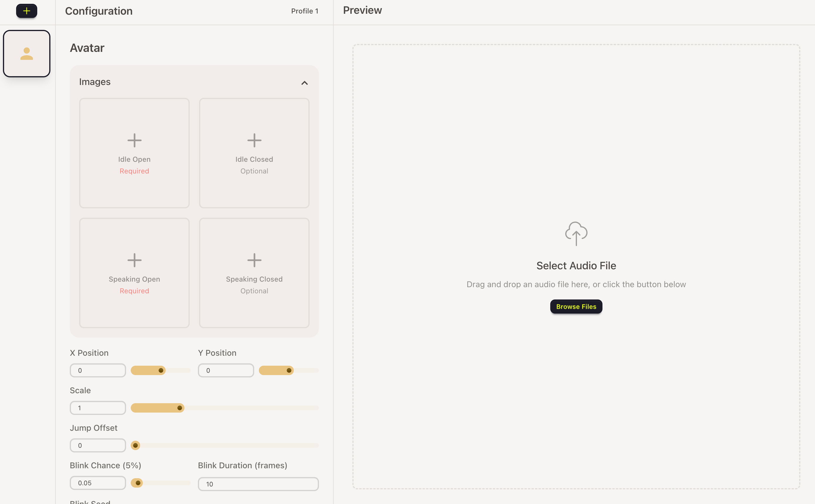The width and height of the screenshot is (815, 504).
Task: Click the Y Position slider handle
Action: (x=289, y=370)
